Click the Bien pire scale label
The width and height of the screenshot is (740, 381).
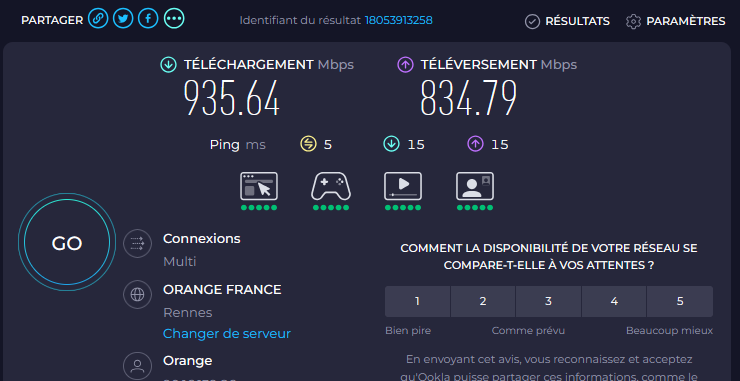(x=408, y=330)
